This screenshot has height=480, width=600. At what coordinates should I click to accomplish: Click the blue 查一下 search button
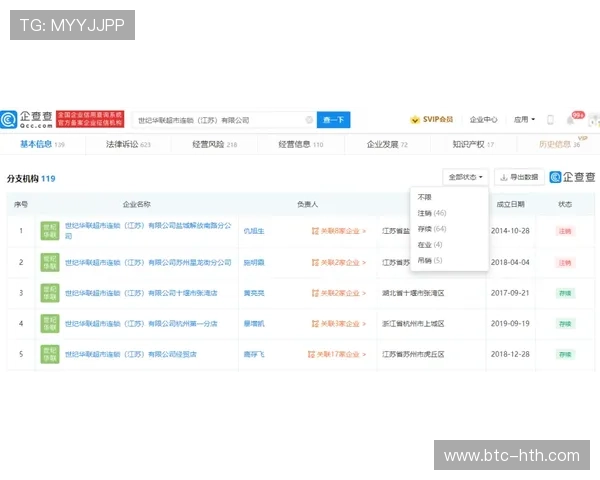click(x=333, y=120)
